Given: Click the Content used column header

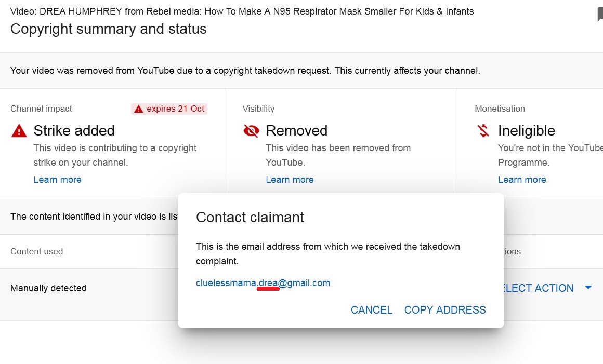Looking at the screenshot, I should click(x=36, y=251).
